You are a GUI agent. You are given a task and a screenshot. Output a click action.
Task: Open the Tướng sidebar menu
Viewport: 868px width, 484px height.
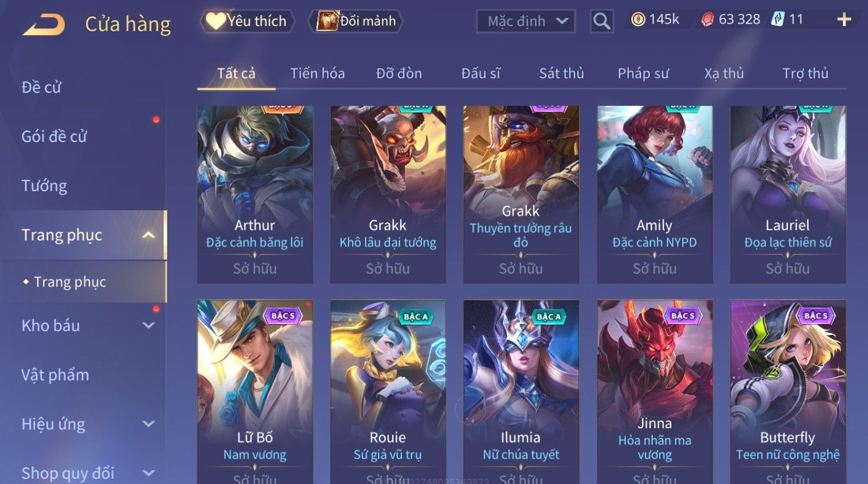pos(44,186)
